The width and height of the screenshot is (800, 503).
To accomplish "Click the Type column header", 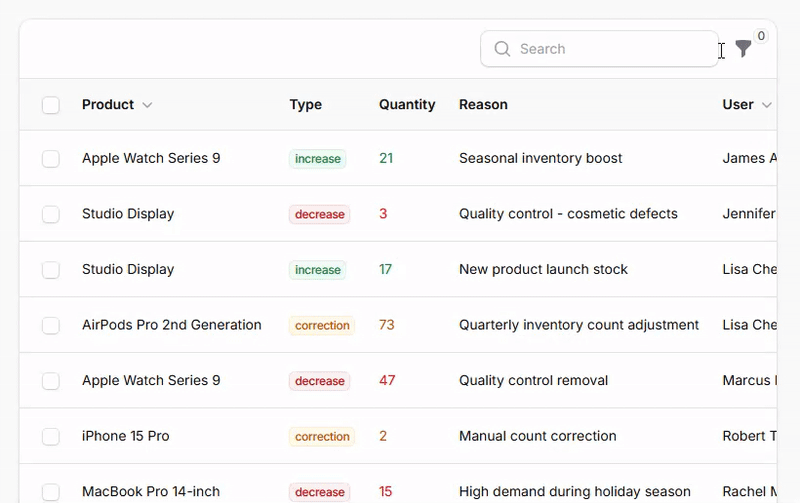I will tap(306, 105).
